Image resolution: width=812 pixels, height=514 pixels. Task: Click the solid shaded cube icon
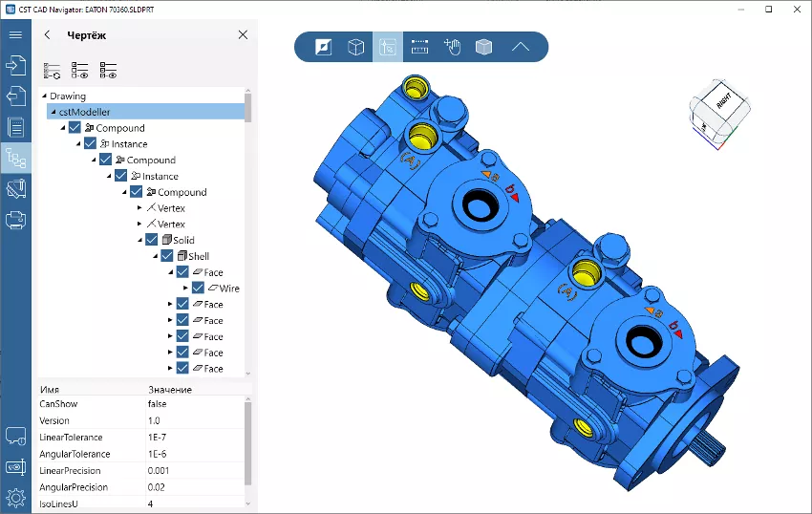(x=484, y=47)
